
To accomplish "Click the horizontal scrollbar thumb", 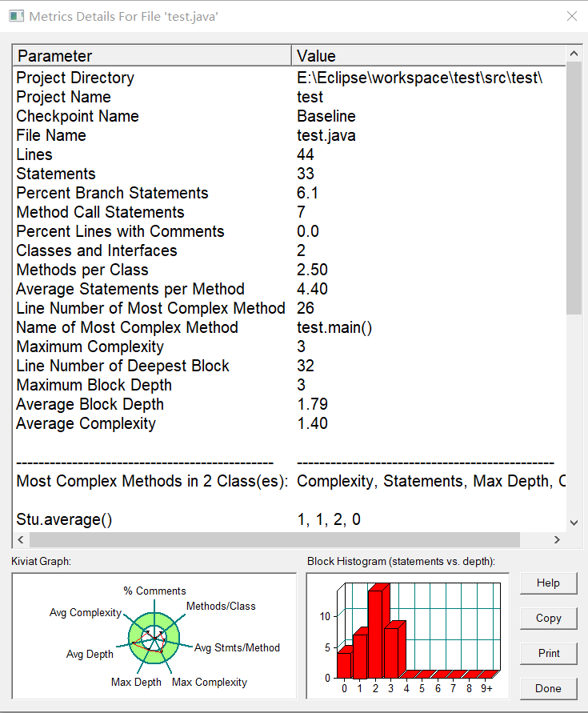I will 274,540.
